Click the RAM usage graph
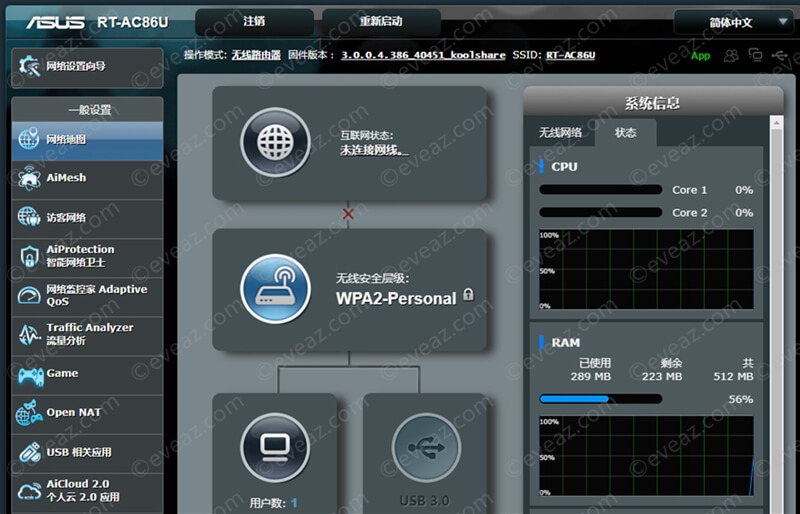 coord(646,456)
